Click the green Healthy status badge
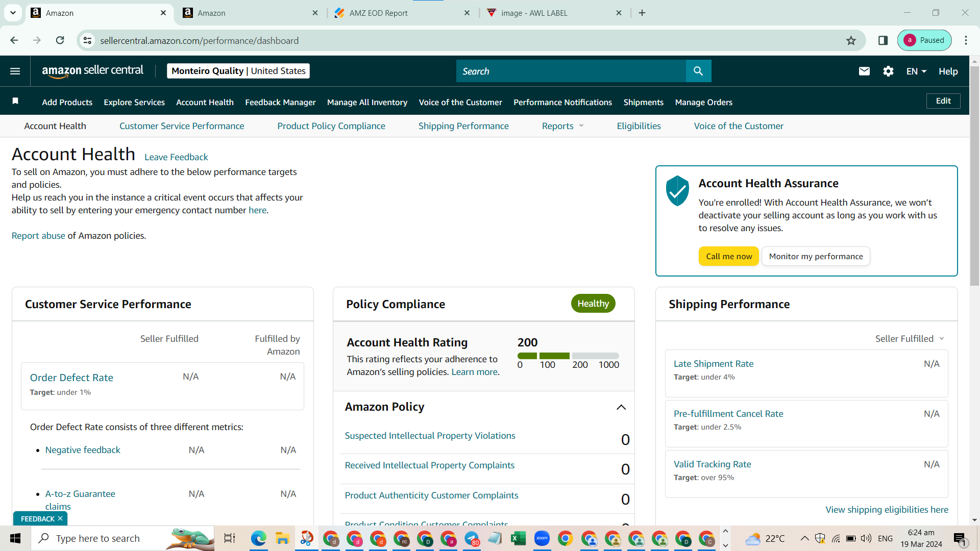The width and height of the screenshot is (980, 551). click(x=593, y=304)
